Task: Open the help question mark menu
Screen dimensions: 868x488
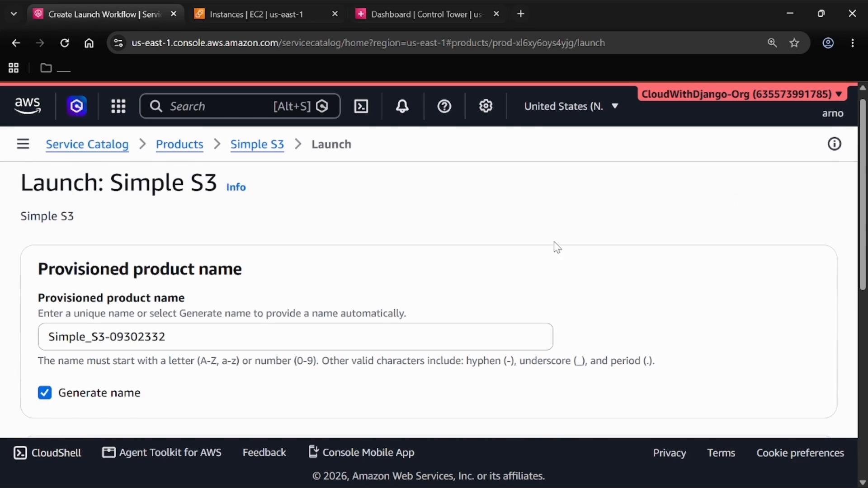Action: [x=444, y=106]
